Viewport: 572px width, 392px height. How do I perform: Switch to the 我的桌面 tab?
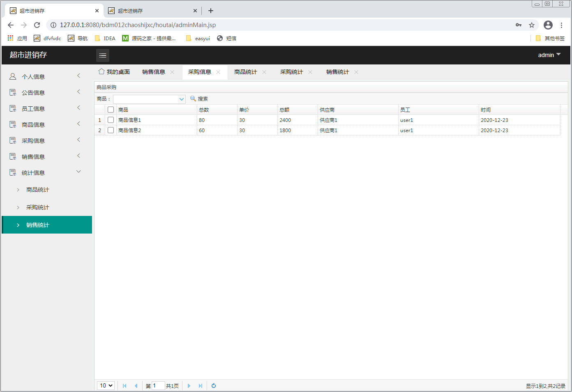pyautogui.click(x=114, y=72)
